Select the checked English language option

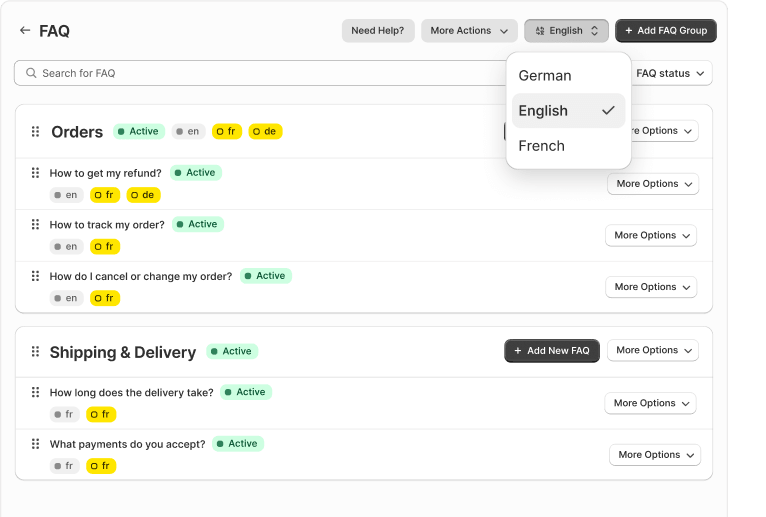[x=567, y=111]
